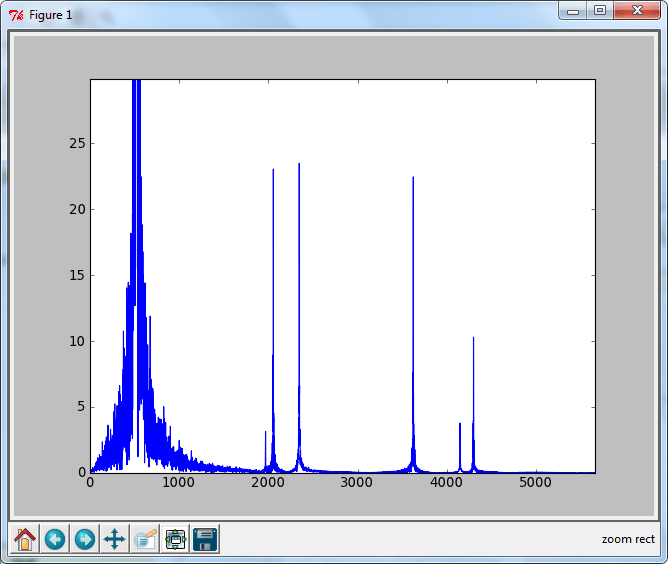
Task: Go forward to next view
Action: [85, 540]
